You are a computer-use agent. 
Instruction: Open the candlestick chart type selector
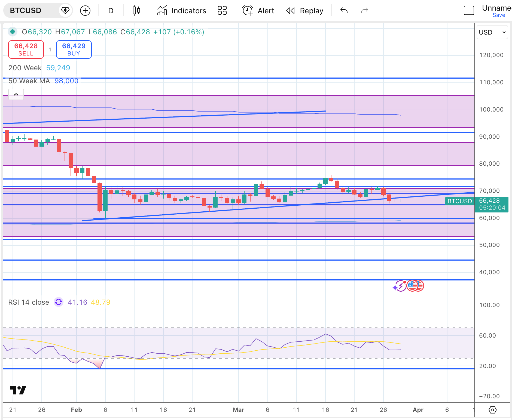(x=136, y=11)
